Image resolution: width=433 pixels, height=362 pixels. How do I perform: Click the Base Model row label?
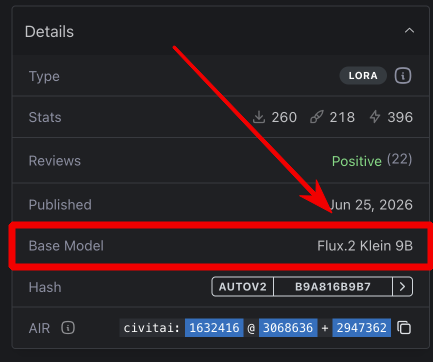[66, 246]
